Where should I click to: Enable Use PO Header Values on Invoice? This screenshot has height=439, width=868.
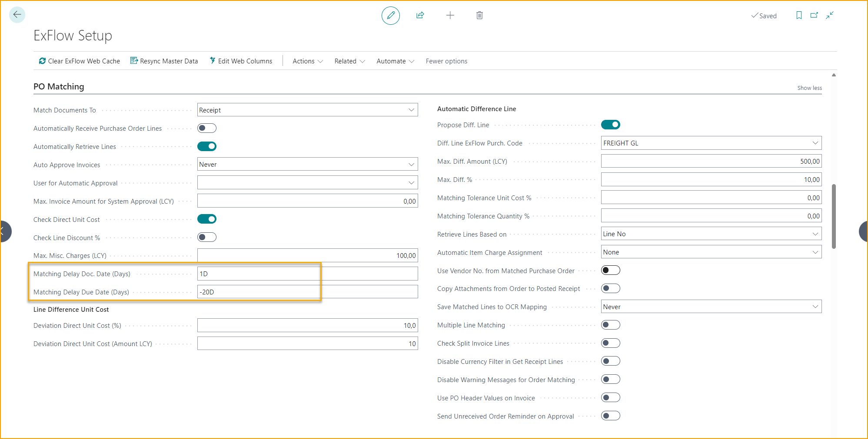611,397
